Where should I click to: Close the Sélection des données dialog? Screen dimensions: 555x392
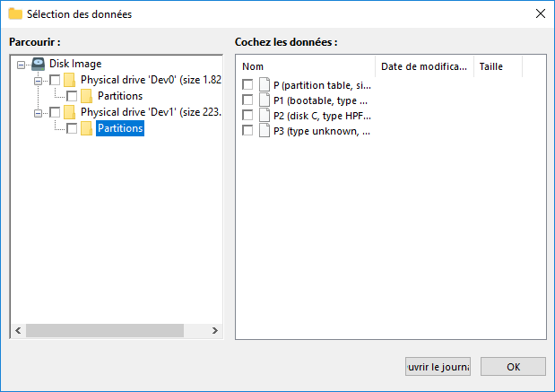pos(540,13)
